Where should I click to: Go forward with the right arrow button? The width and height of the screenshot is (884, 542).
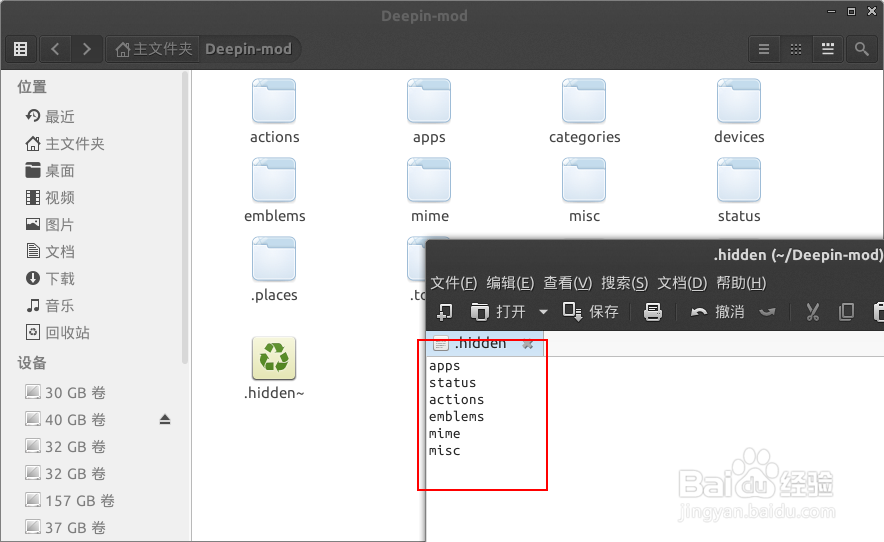[x=86, y=49]
